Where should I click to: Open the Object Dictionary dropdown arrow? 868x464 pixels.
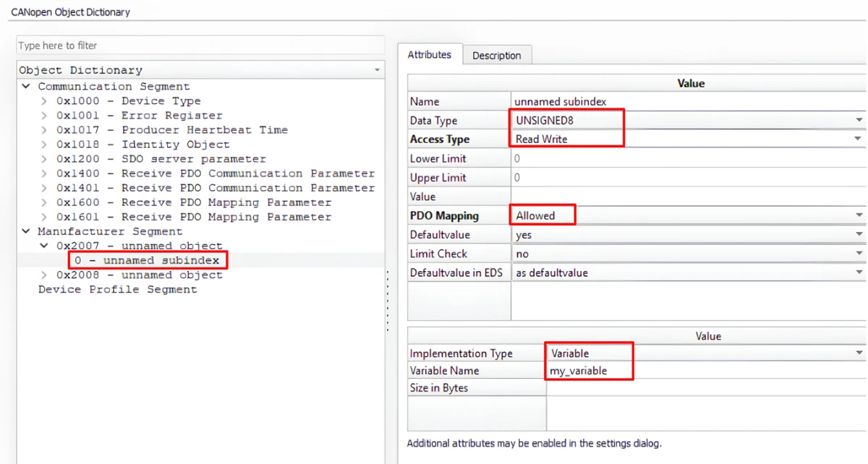coord(377,70)
